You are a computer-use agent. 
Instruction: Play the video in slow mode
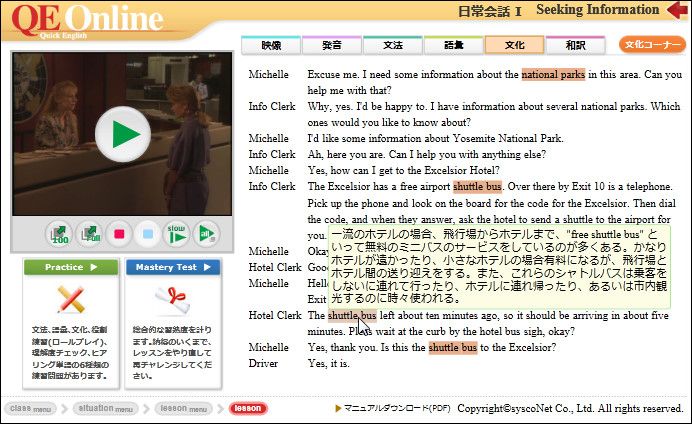click(x=177, y=234)
